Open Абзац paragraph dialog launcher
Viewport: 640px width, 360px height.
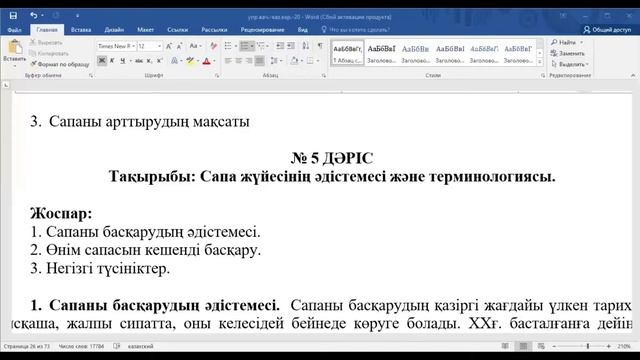(x=324, y=76)
